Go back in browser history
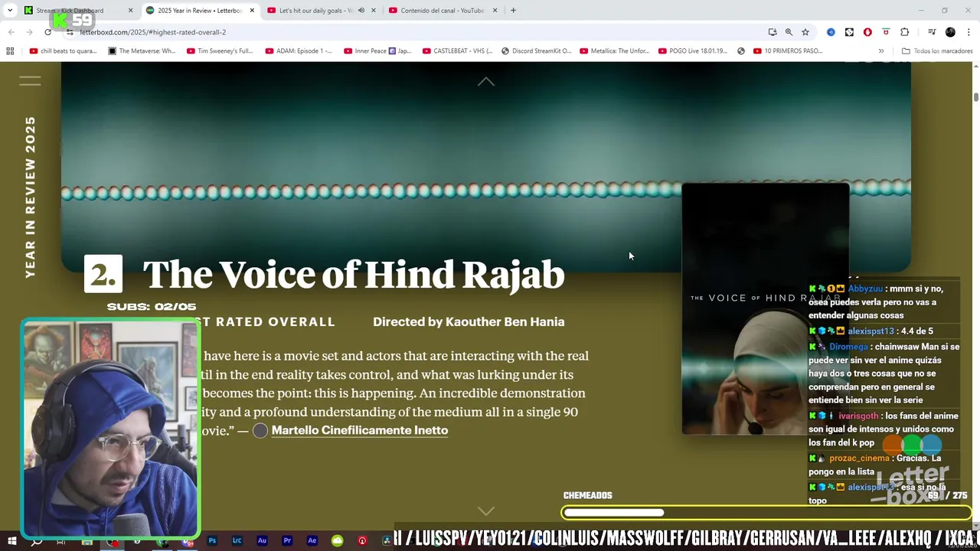 11,32
